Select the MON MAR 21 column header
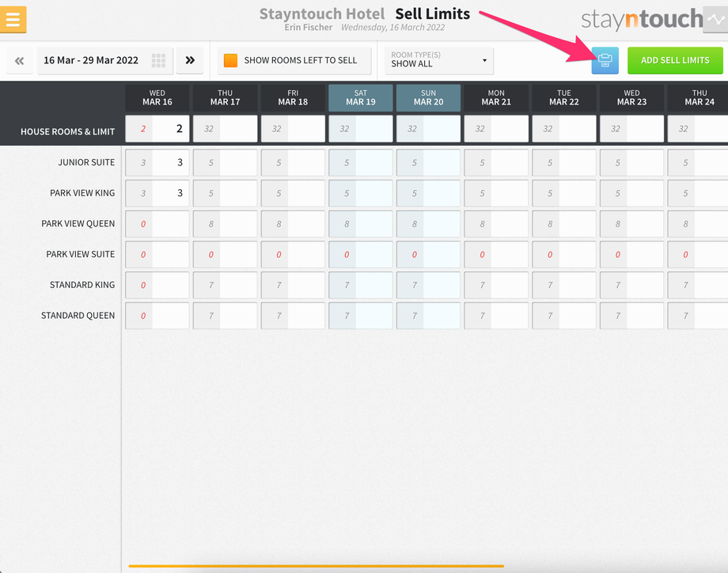 point(496,97)
